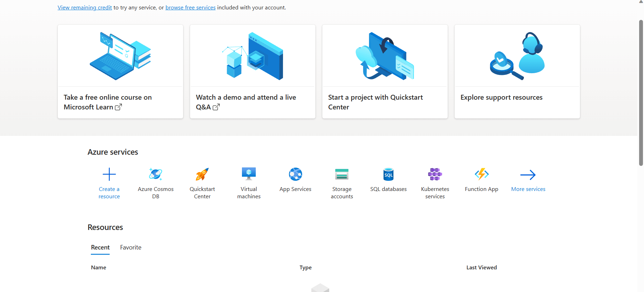
Task: Open the Quickstart Center rocket icon
Action: [x=202, y=174]
